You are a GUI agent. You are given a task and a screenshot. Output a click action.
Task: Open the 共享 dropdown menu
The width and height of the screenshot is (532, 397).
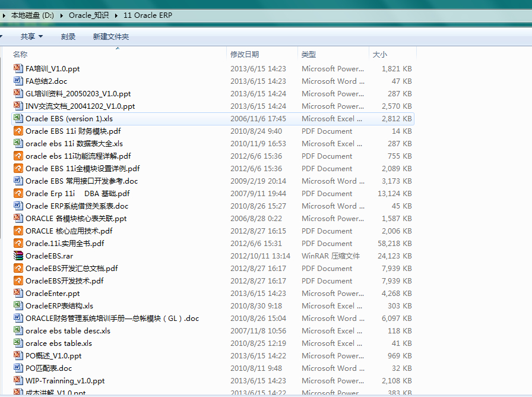[x=31, y=36]
